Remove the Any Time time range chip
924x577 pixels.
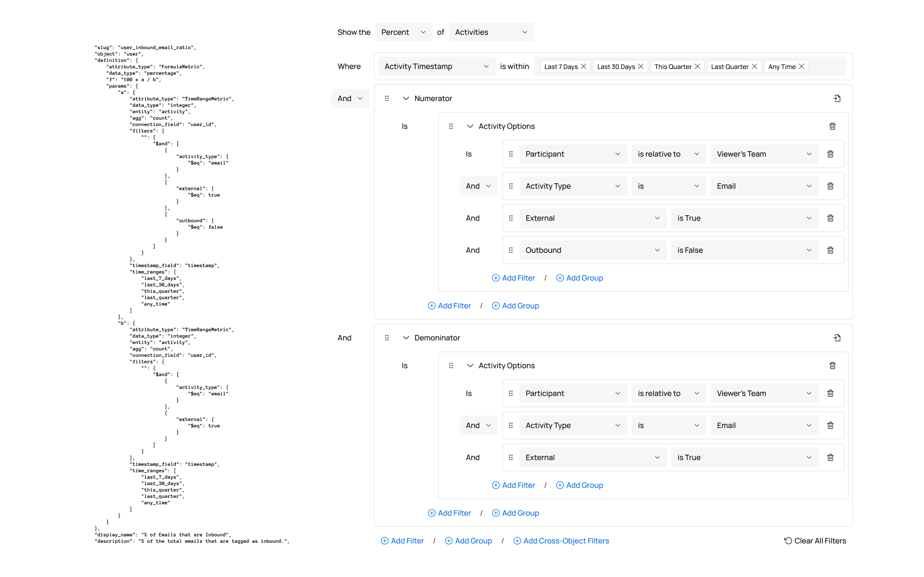[801, 66]
